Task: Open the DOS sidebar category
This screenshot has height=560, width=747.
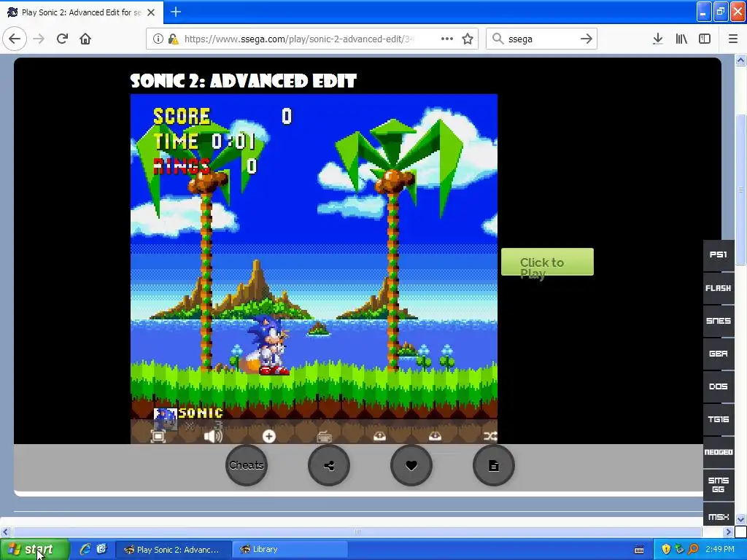Action: 719,386
